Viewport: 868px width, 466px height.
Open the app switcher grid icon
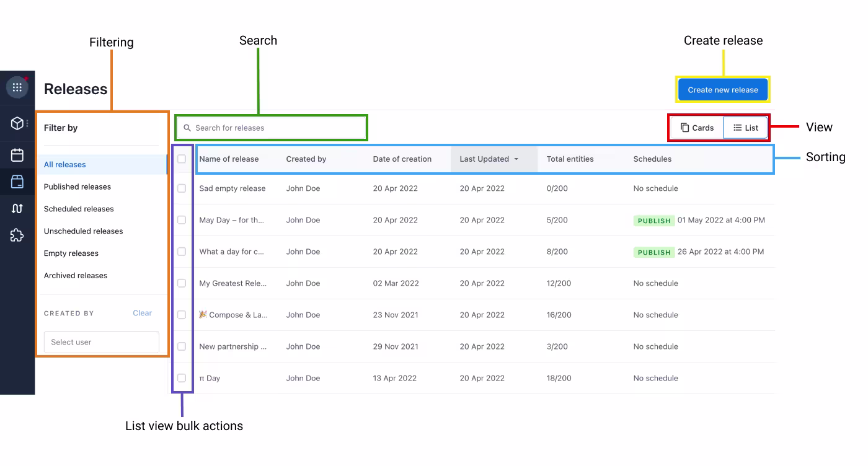(x=17, y=87)
